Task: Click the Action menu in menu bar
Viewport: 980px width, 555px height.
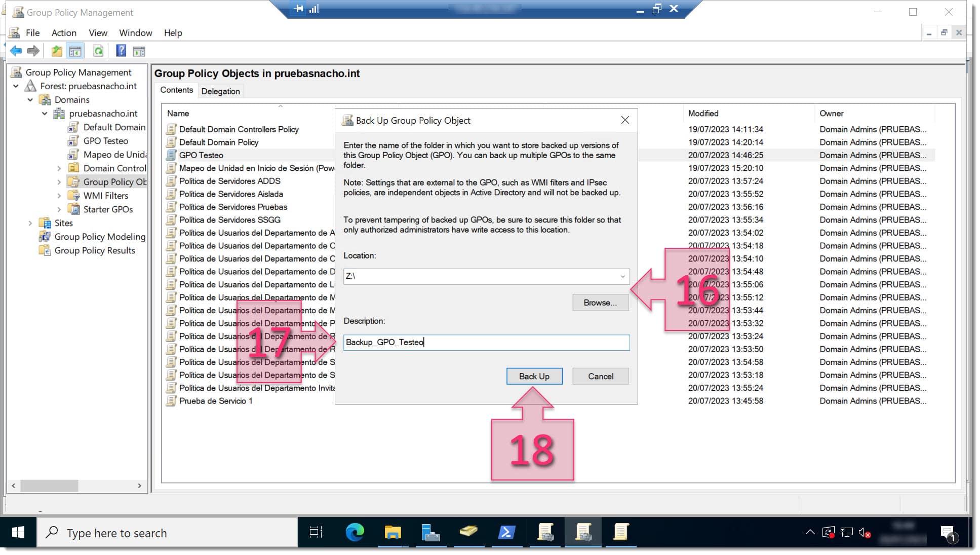Action: point(63,32)
